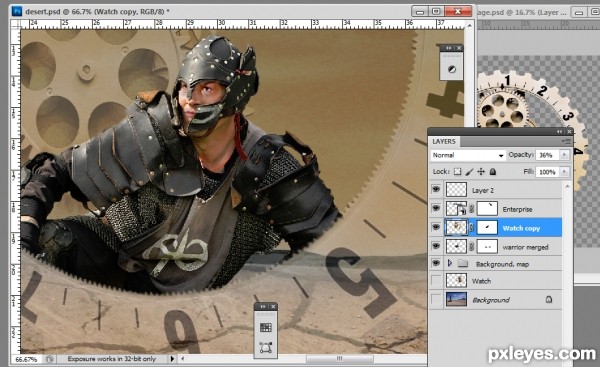Lock image pixels with the brush icon
The image size is (600, 367).
(469, 172)
